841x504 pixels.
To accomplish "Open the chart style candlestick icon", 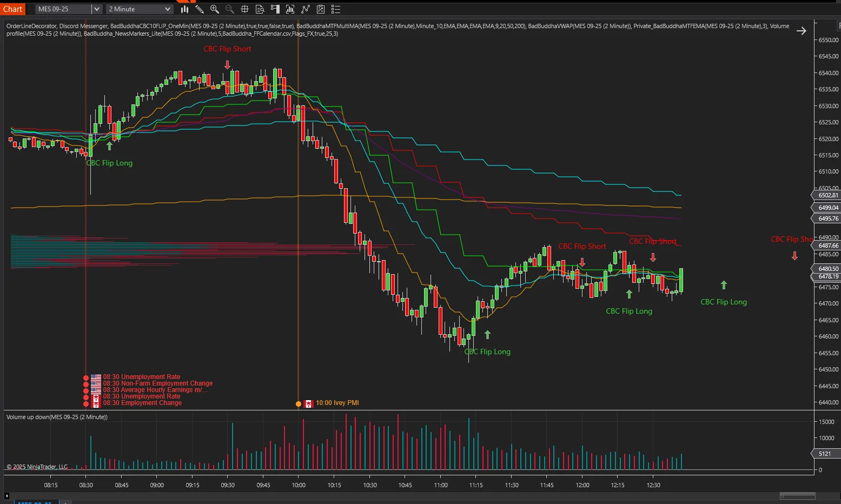I will 184,9.
